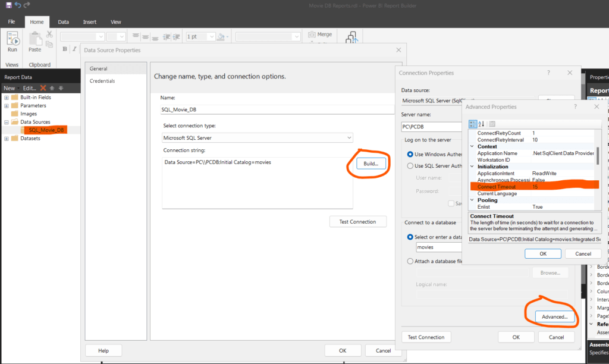The image size is (609, 364).
Task: Click the Cut scissors icon
Action: click(49, 34)
